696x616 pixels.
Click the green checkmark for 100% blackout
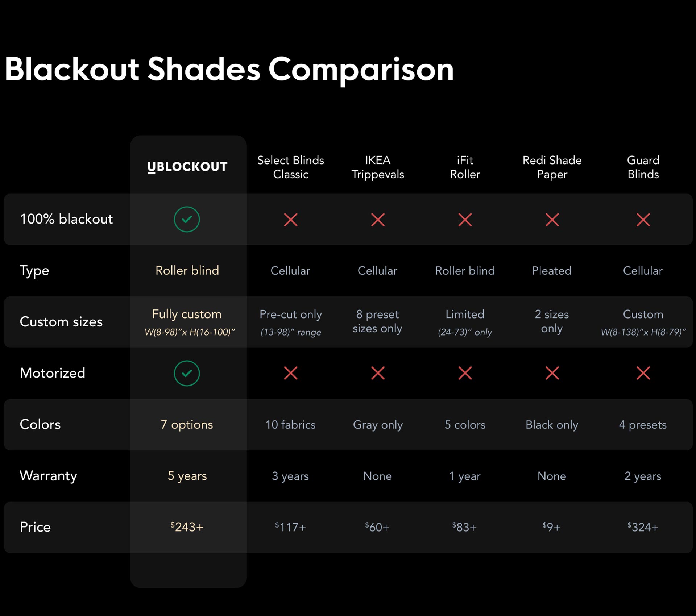pos(187,219)
